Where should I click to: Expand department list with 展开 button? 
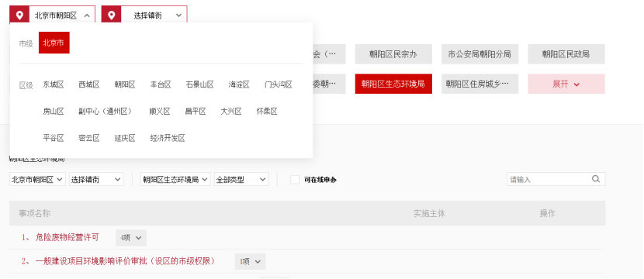(566, 84)
